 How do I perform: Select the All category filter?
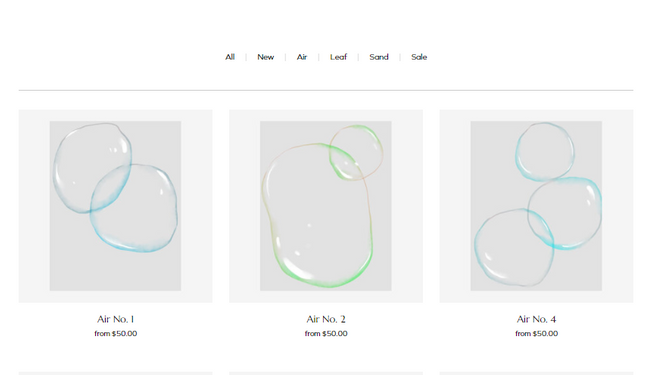click(x=230, y=57)
